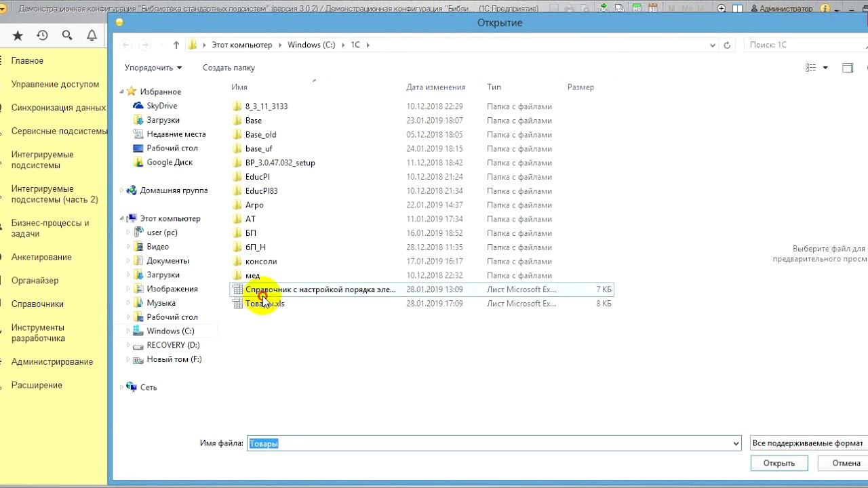Open Главное section in 1C panel
868x488 pixels.
point(27,61)
